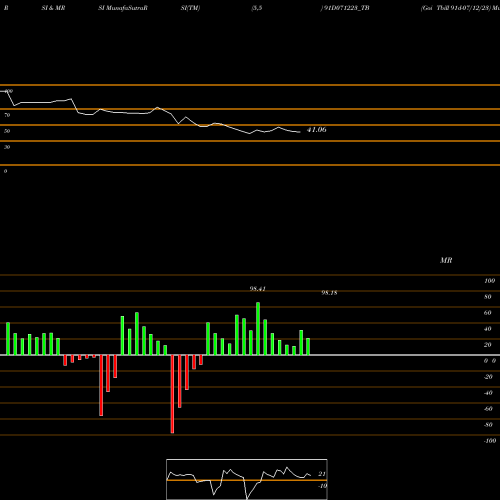Click the 98.41 value above tallest bar

coord(258,289)
